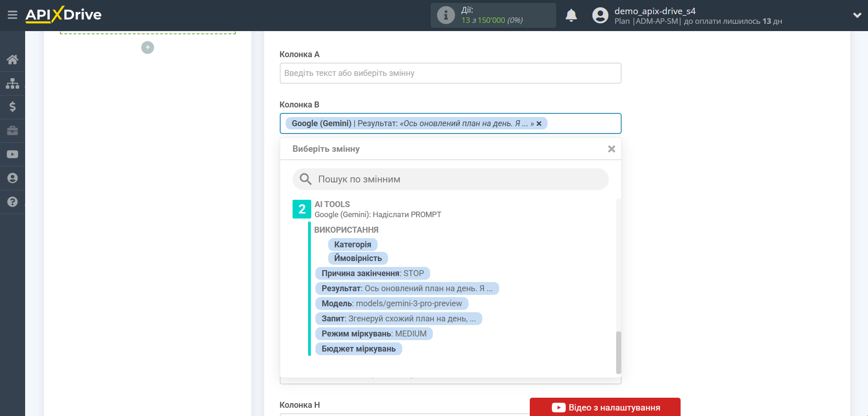This screenshot has width=868, height=416.
Task: Open the user profile sidebar icon
Action: click(x=12, y=178)
